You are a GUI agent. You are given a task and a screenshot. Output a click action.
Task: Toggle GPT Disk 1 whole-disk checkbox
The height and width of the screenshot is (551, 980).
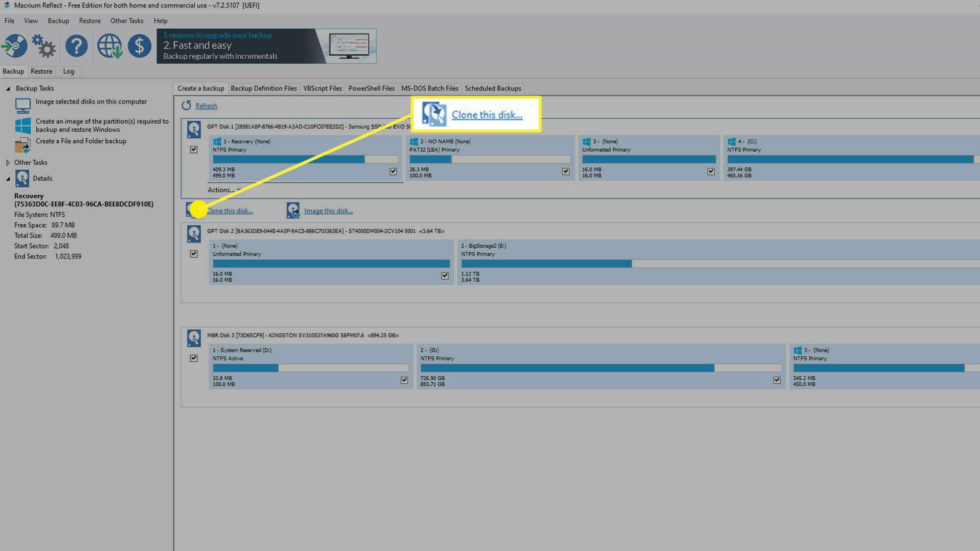coord(194,149)
